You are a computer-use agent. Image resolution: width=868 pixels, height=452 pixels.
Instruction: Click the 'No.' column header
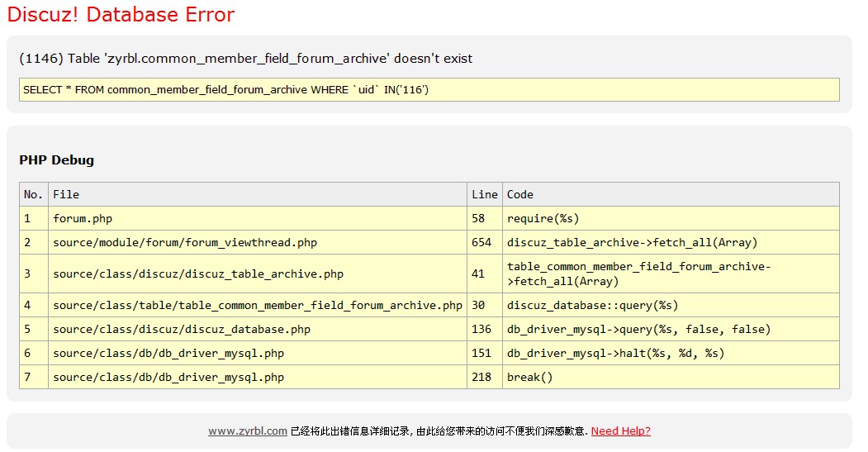34,194
